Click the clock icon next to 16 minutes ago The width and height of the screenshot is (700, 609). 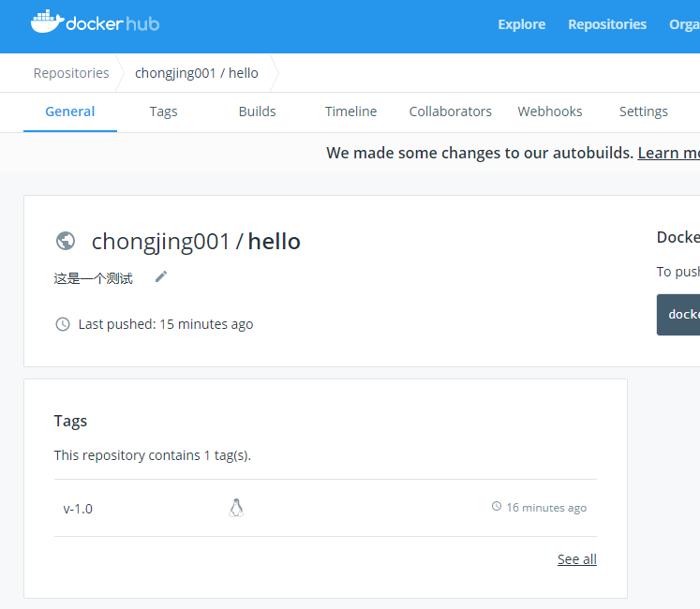[497, 506]
